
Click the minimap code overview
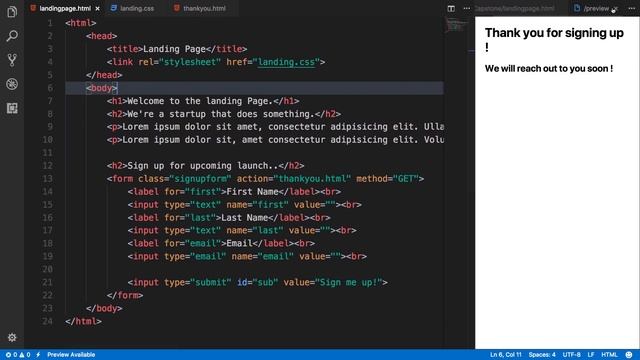(456, 25)
